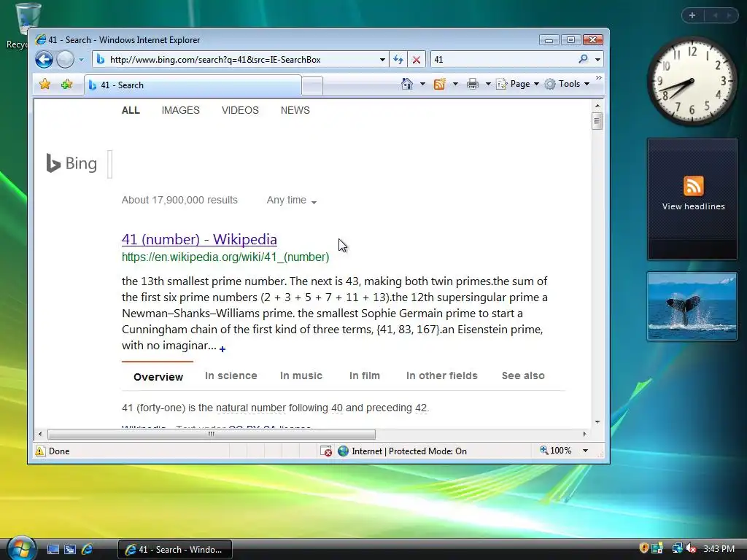Viewport: 747px width, 560px height.
Task: Expand the Home button dropdown arrow
Action: click(422, 85)
